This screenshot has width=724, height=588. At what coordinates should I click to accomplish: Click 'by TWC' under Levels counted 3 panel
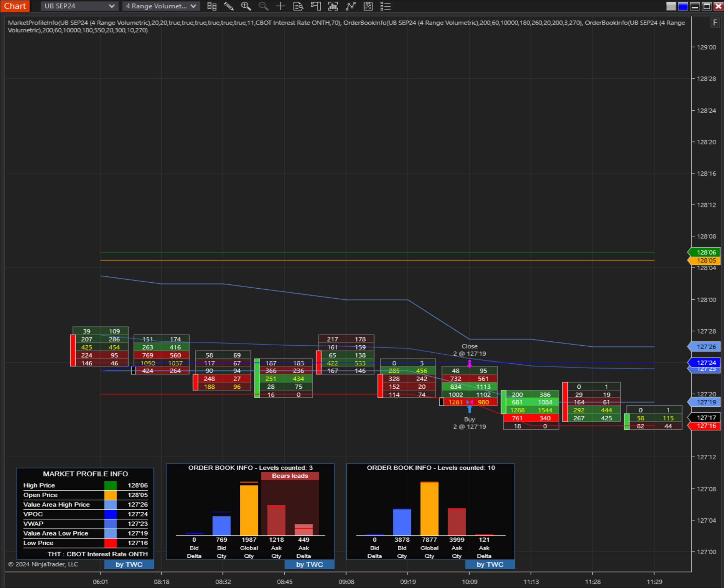(309, 565)
